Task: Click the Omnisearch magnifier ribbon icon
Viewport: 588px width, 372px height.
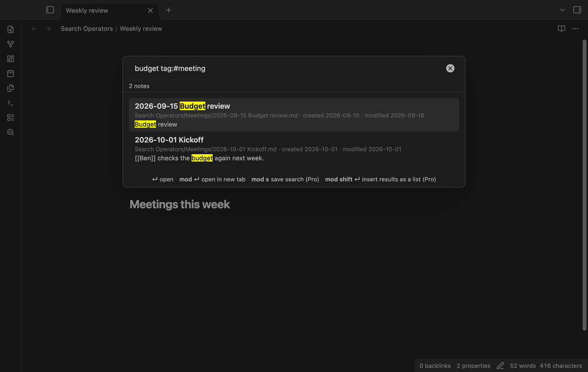Action: [10, 132]
